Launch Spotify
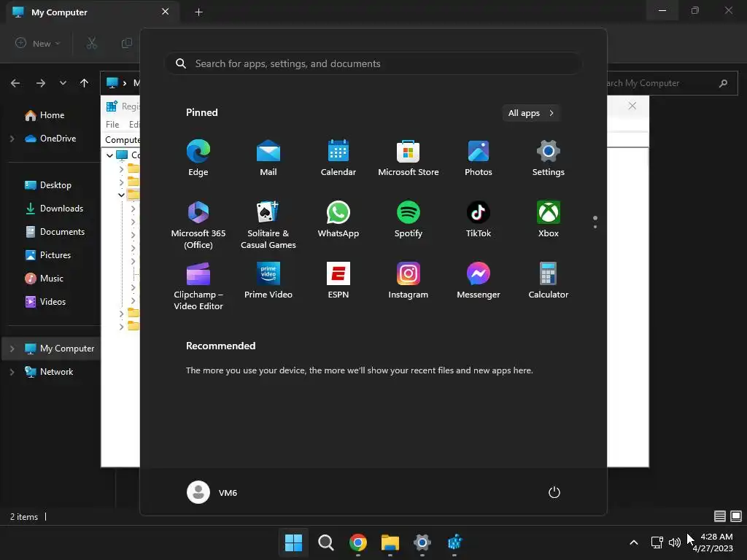This screenshot has width=747, height=560. pos(409,219)
